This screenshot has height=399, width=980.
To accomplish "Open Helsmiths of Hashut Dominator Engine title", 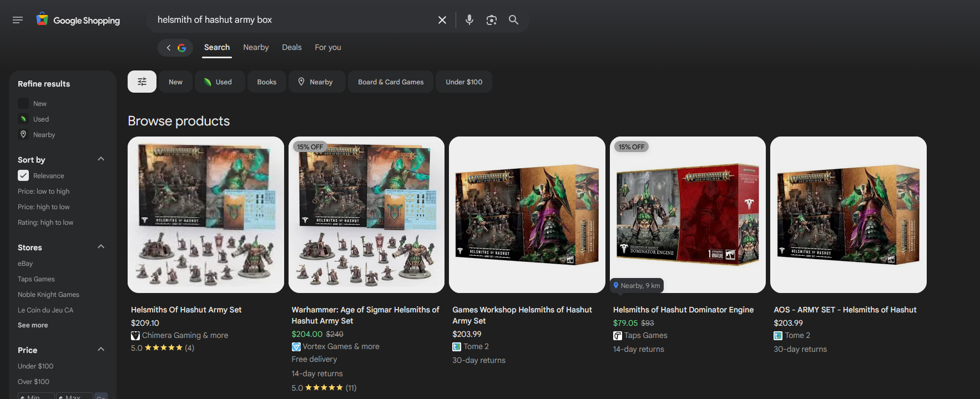I will 683,310.
